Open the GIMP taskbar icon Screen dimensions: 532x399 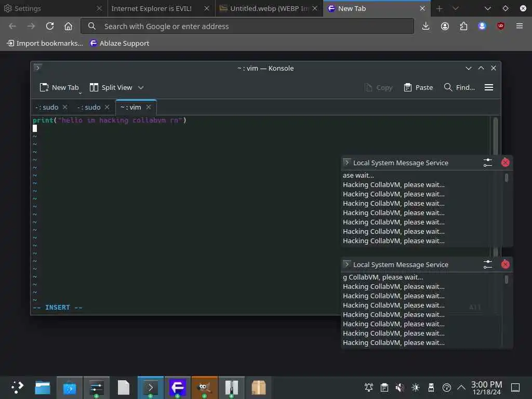coord(204,388)
